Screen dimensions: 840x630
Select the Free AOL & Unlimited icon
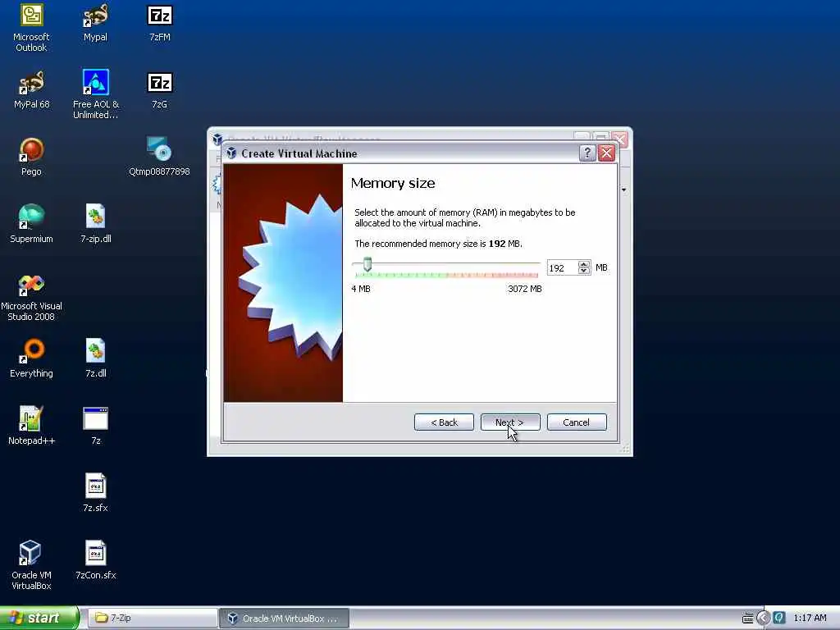click(95, 95)
